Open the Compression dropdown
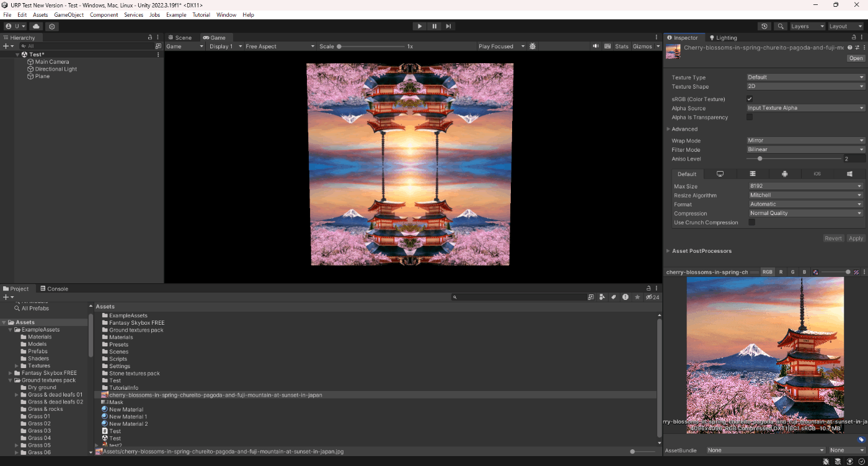This screenshot has width=868, height=466. pyautogui.click(x=806, y=213)
